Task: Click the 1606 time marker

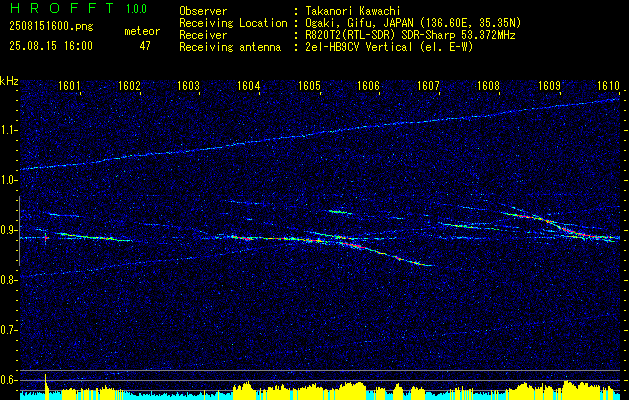Action: click(369, 85)
